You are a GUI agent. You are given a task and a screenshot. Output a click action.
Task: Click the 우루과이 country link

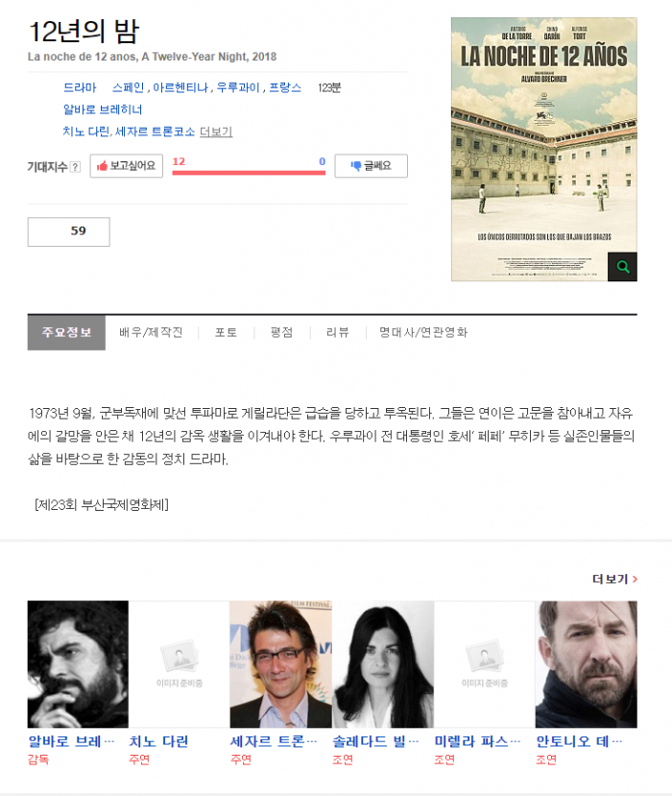pyautogui.click(x=238, y=87)
